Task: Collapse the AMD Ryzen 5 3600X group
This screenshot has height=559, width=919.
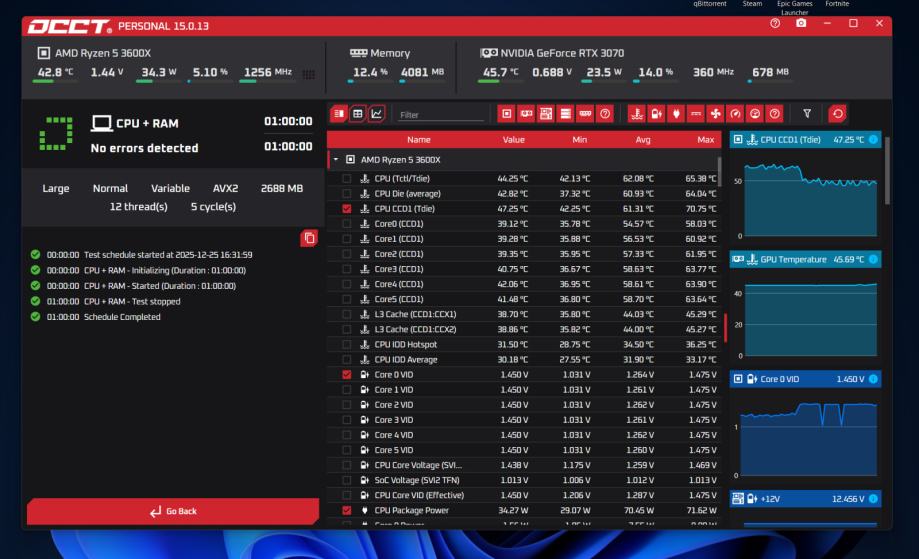Action: [336, 159]
